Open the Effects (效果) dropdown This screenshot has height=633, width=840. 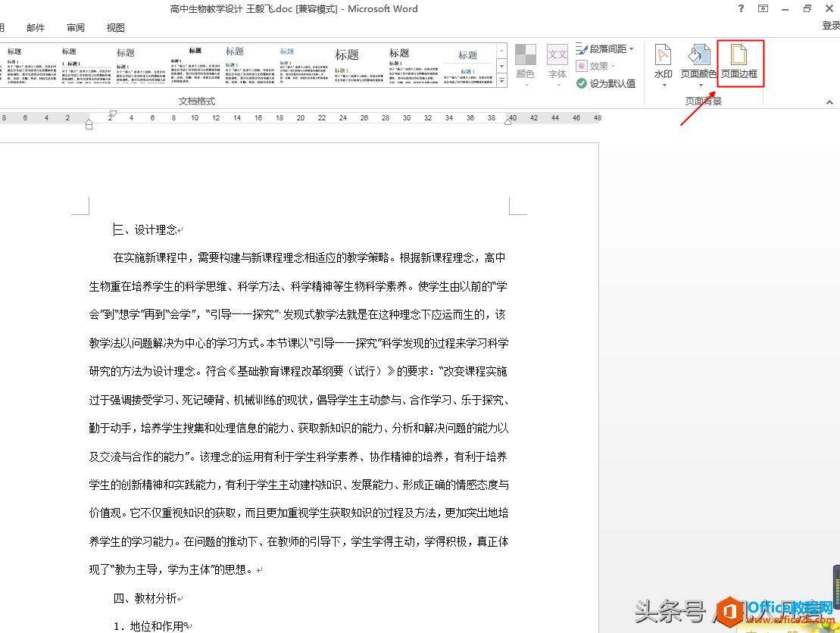point(597,66)
